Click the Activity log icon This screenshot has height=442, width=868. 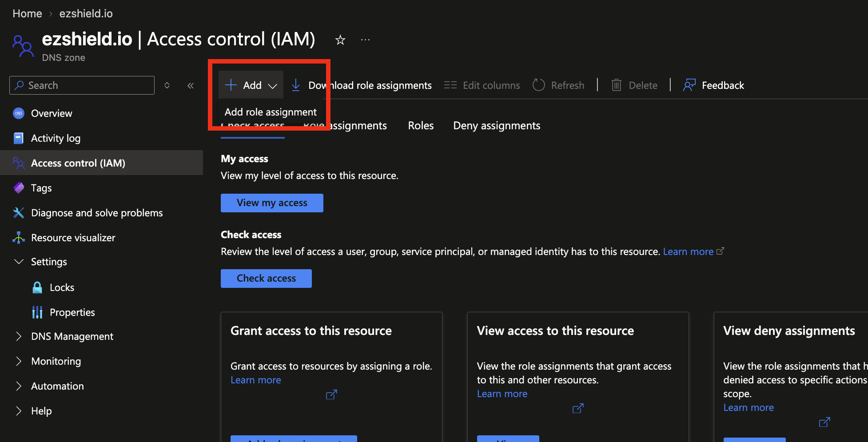[18, 138]
